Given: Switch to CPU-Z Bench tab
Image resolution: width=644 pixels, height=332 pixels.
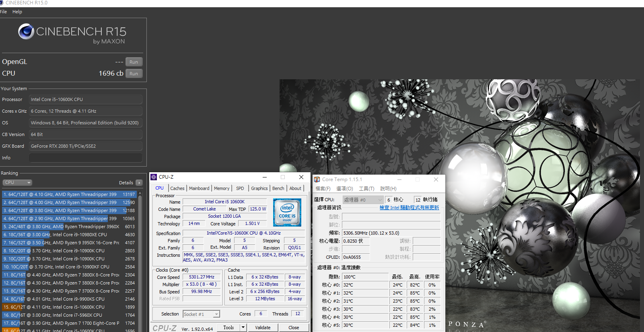Looking at the screenshot, I should click(278, 188).
